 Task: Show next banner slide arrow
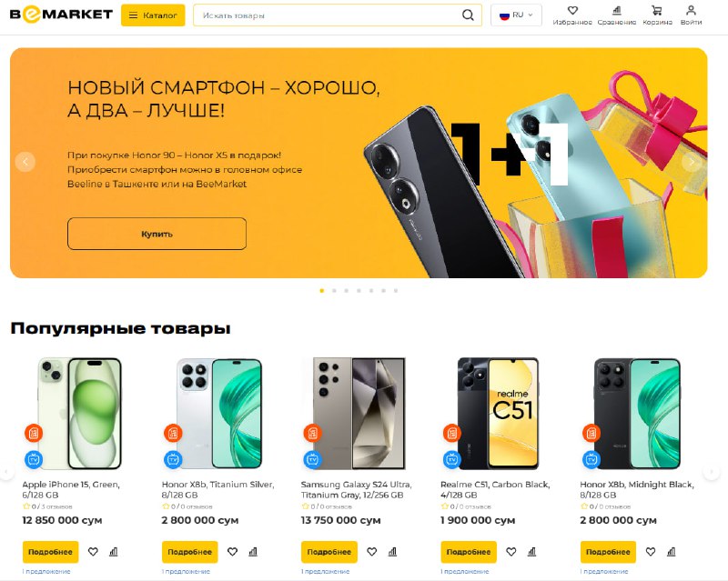coord(692,162)
